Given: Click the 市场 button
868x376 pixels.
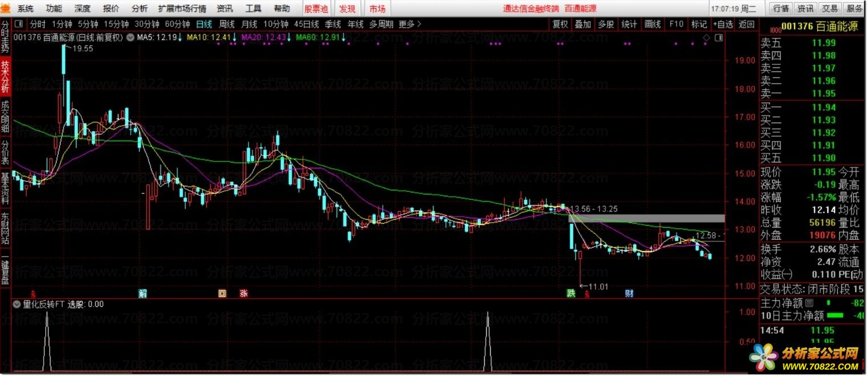Looking at the screenshot, I should (377, 9).
